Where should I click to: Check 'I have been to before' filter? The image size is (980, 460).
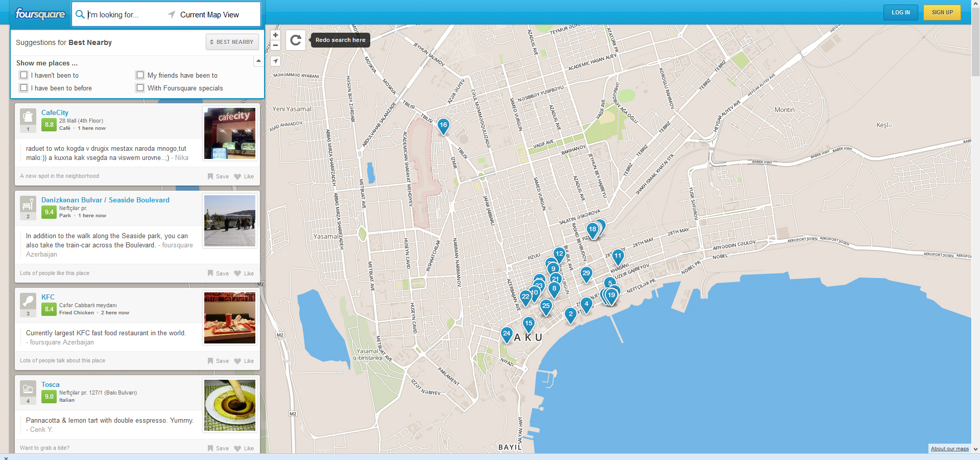pos(23,88)
